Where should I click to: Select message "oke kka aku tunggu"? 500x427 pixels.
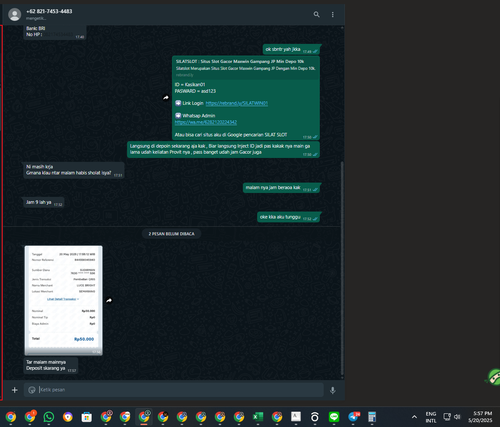289,217
